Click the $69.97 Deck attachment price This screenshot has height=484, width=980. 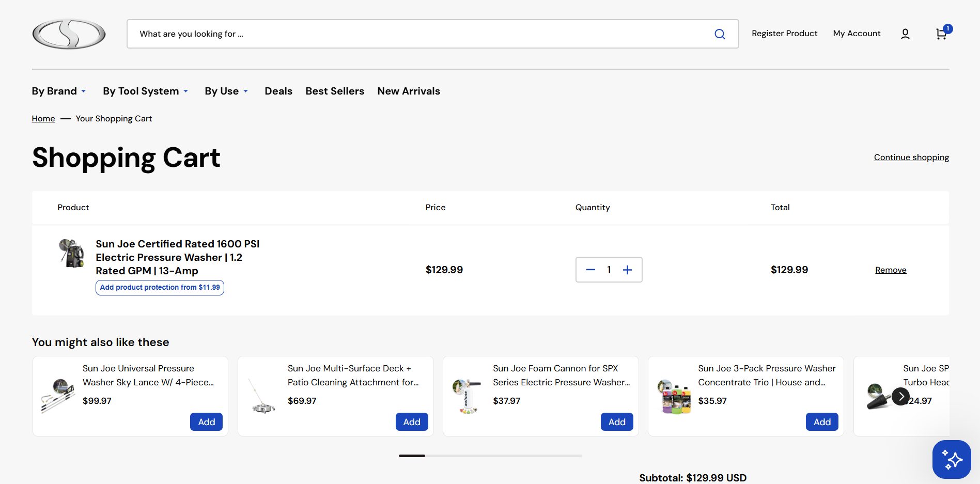tap(302, 401)
